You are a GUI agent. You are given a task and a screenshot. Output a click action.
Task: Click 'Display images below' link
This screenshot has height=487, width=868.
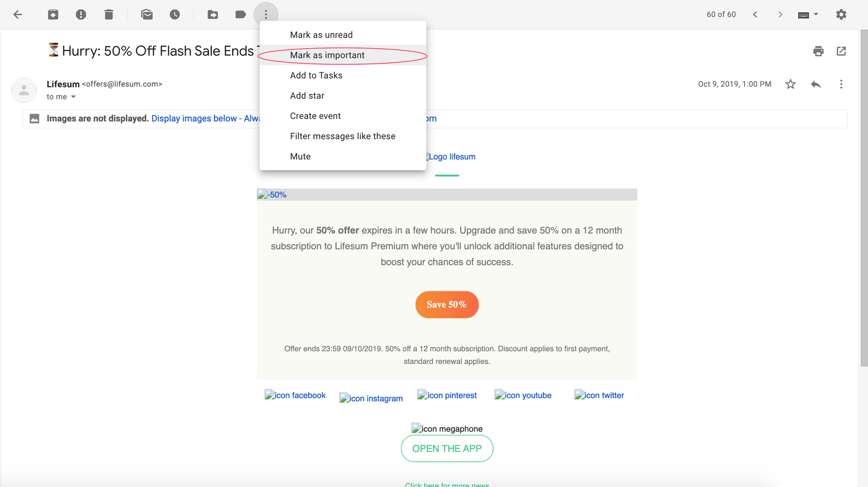click(x=194, y=118)
